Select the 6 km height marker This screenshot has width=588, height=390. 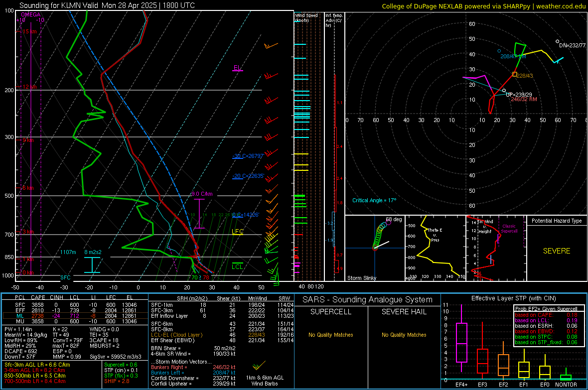pyautogui.click(x=28, y=187)
